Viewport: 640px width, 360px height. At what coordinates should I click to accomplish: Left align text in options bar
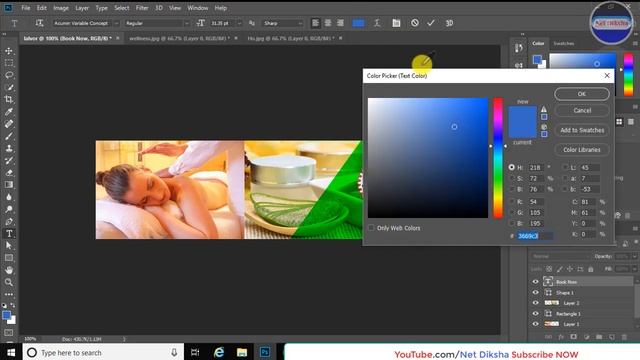coord(315,23)
